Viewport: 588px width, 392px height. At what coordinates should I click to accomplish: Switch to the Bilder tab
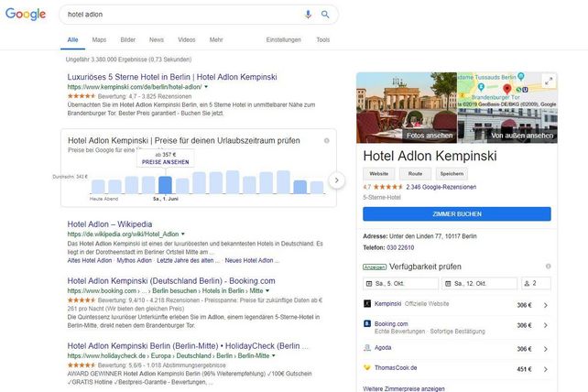pyautogui.click(x=127, y=40)
